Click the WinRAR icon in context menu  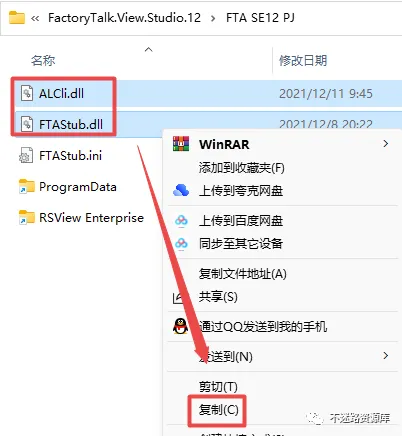coord(181,144)
